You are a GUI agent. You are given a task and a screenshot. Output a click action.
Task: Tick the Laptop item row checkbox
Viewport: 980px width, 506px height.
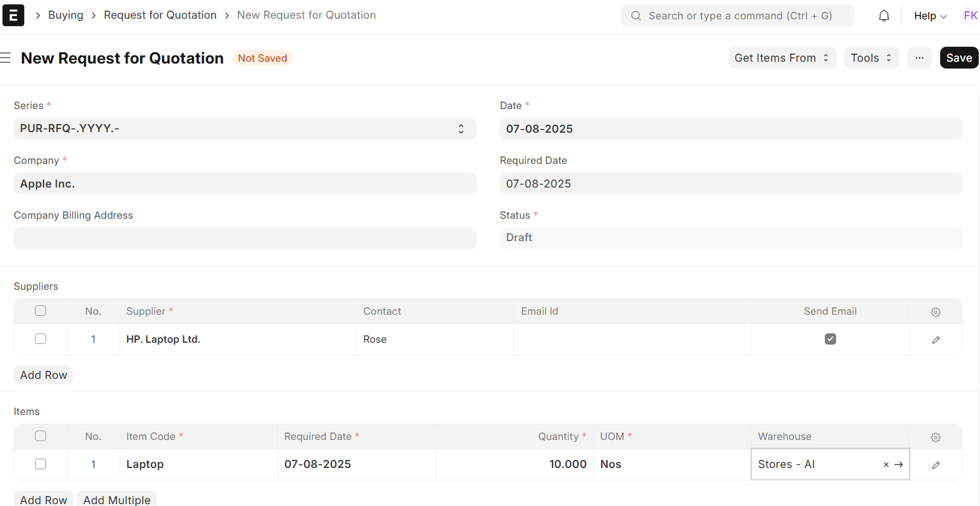(40, 464)
